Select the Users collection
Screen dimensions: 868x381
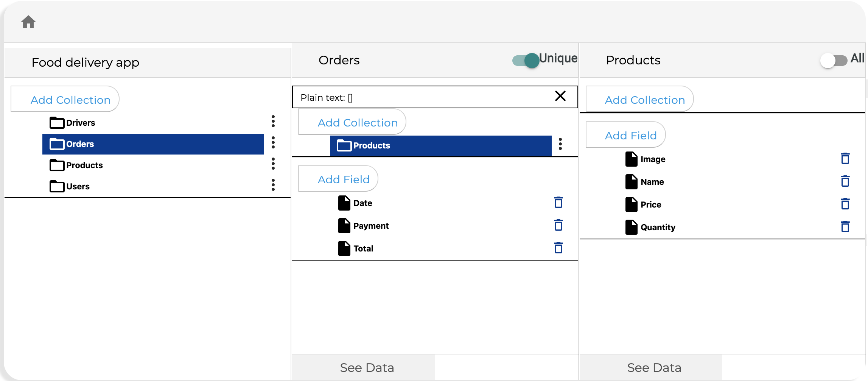point(153,186)
